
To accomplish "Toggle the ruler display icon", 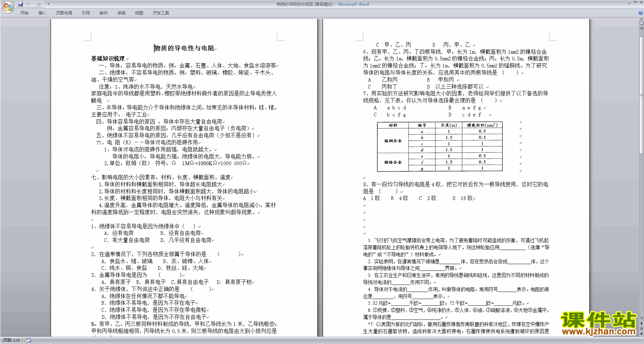I will (642, 23).
